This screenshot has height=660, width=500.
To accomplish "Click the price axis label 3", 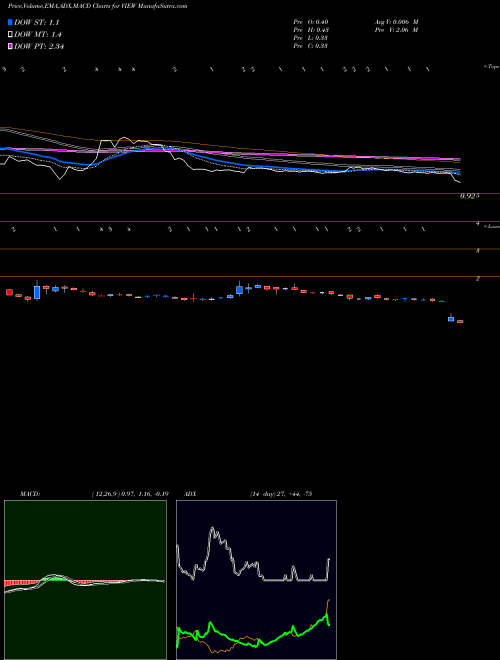I will pos(478,251).
